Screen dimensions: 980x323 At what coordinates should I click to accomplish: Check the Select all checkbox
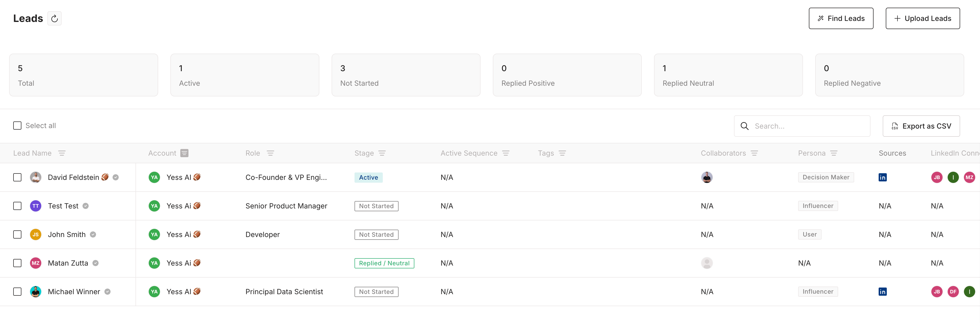tap(18, 126)
